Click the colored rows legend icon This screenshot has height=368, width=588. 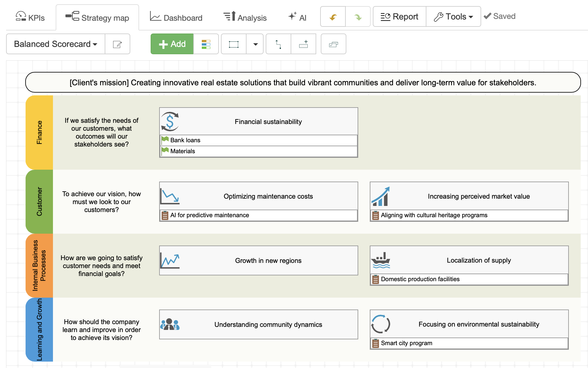pos(206,44)
